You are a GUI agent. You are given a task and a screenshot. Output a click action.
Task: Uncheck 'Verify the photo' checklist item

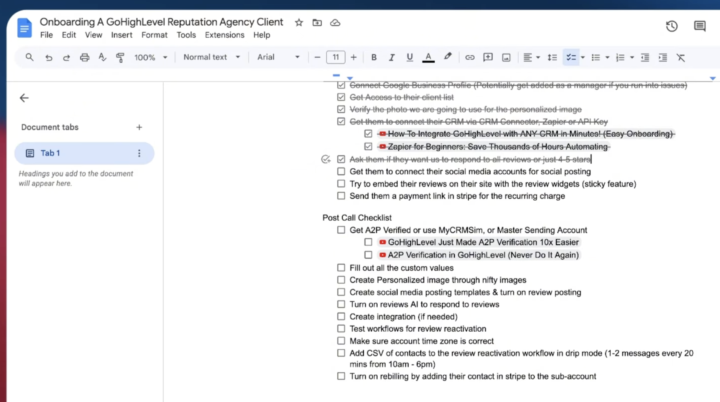pyautogui.click(x=341, y=109)
